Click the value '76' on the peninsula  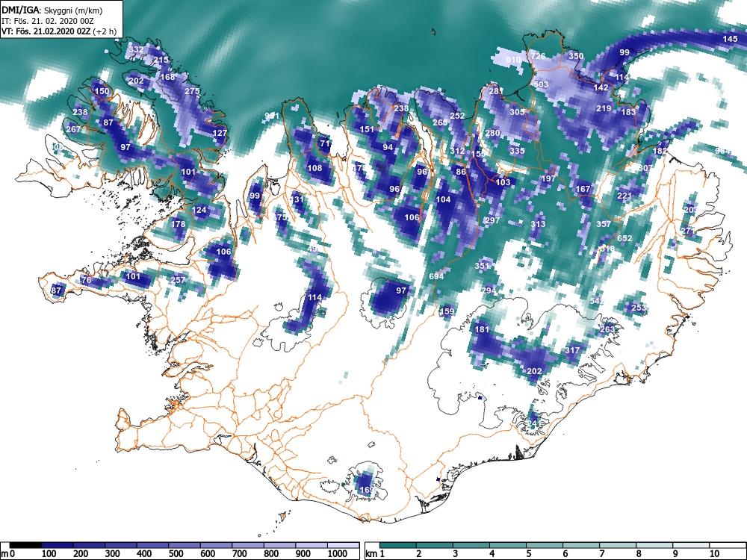(x=86, y=280)
